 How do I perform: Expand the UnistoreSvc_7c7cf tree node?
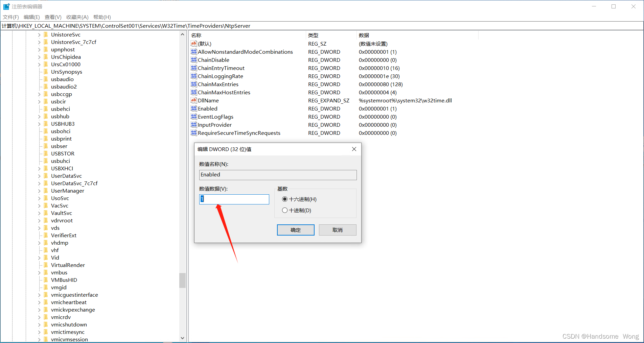tap(39, 42)
